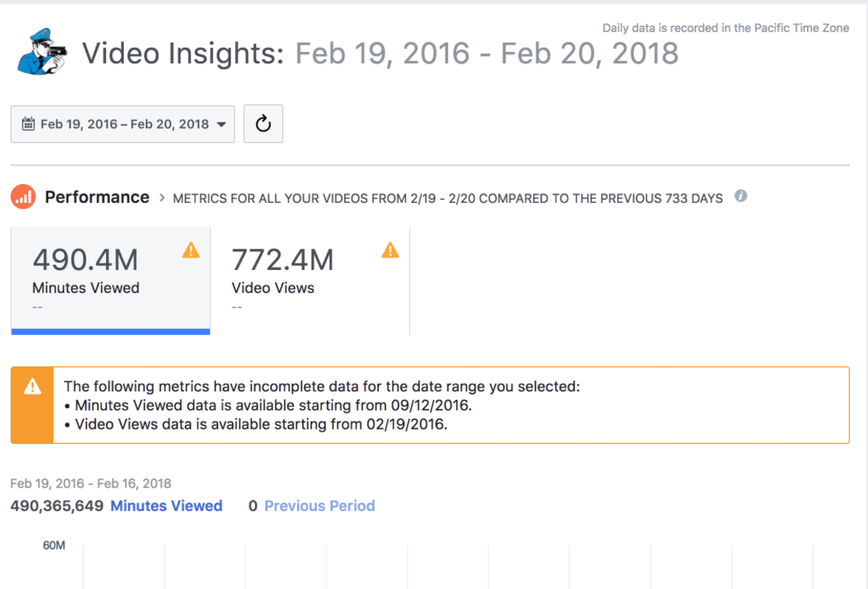Click the breadcrumb chevron after Performance
The image size is (868, 589).
point(162,198)
